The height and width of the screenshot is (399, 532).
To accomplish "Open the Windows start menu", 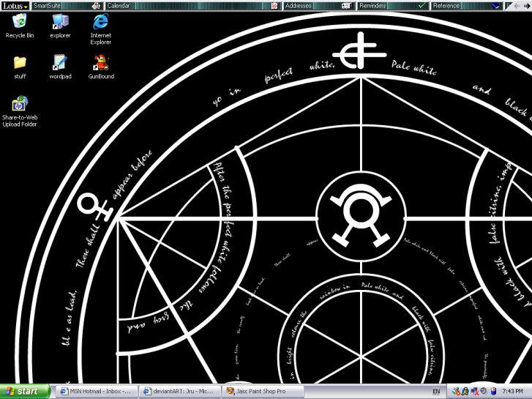I will (x=24, y=391).
